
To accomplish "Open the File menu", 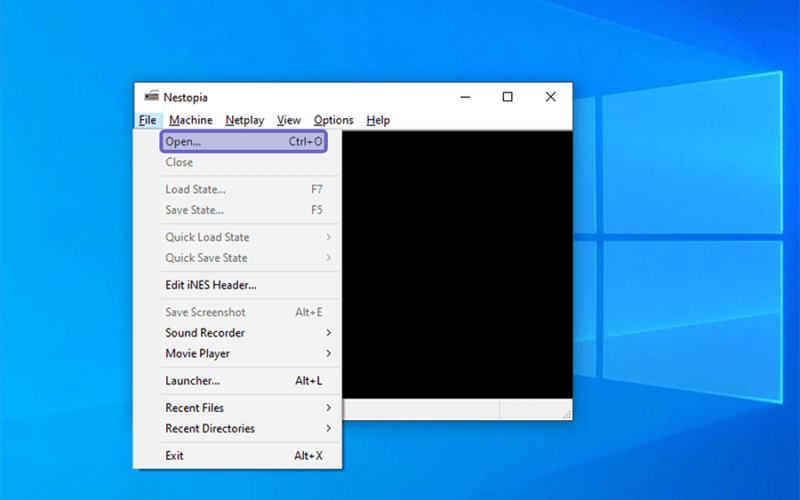I will pyautogui.click(x=147, y=120).
